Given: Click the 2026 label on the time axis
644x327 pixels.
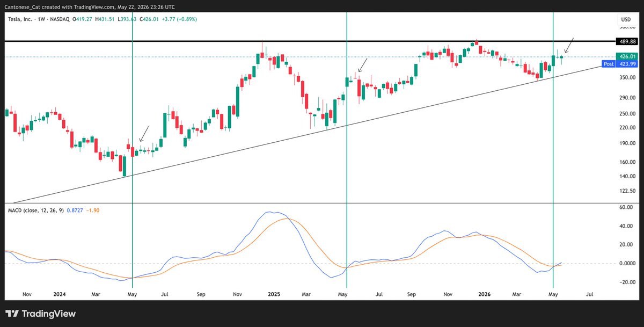Looking at the screenshot, I should (x=485, y=294).
